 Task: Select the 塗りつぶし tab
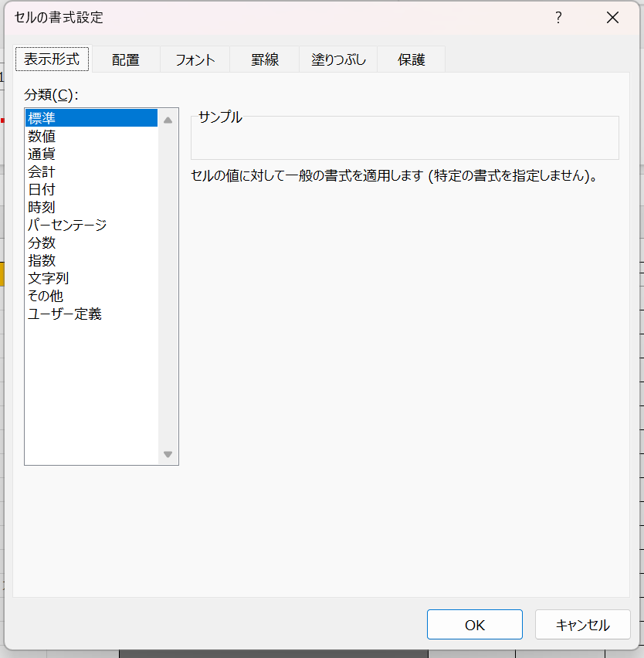click(338, 59)
